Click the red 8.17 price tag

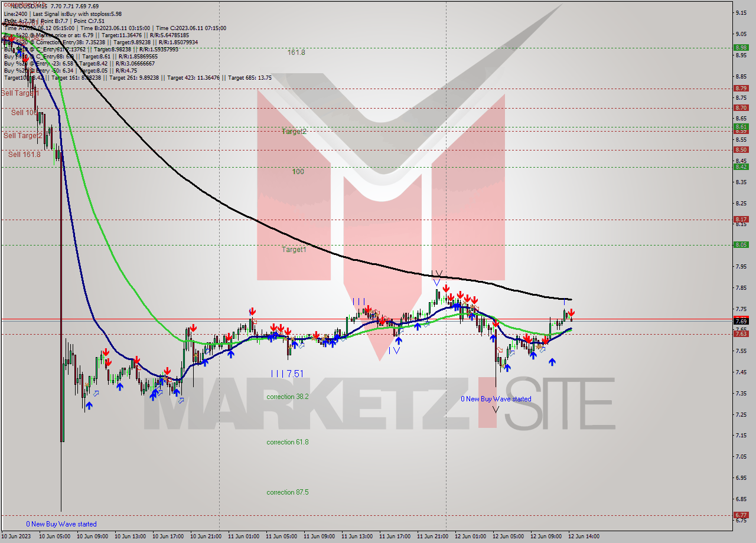pyautogui.click(x=741, y=219)
